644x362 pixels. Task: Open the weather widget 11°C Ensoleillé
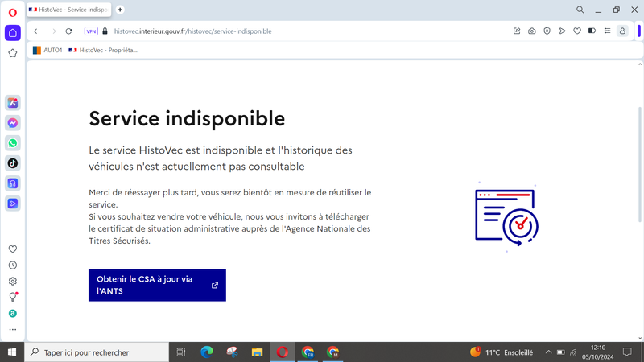tap(502, 352)
